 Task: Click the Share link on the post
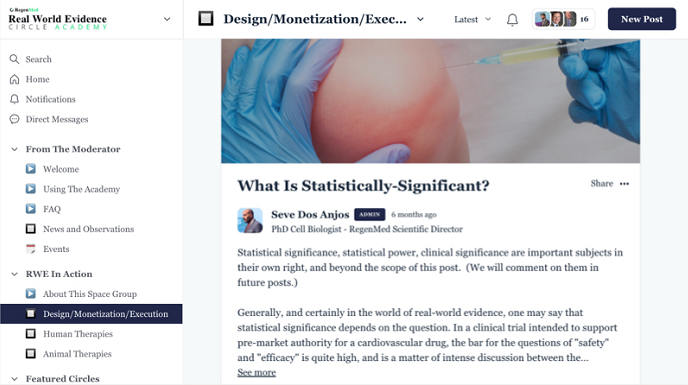point(602,184)
